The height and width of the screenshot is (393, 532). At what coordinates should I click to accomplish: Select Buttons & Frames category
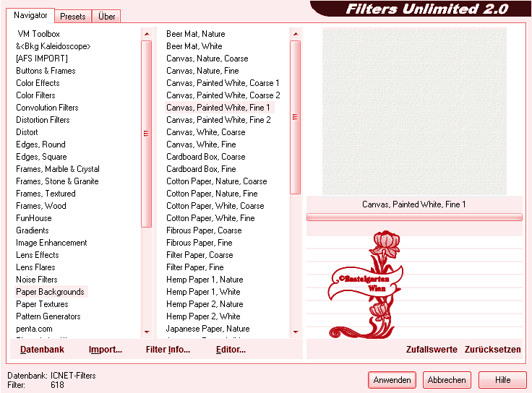point(46,71)
